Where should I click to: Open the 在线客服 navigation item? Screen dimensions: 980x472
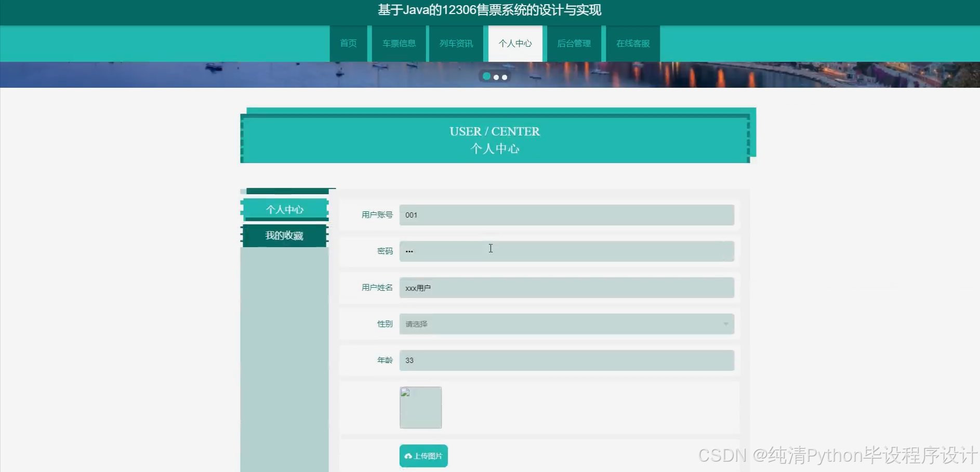tap(632, 44)
